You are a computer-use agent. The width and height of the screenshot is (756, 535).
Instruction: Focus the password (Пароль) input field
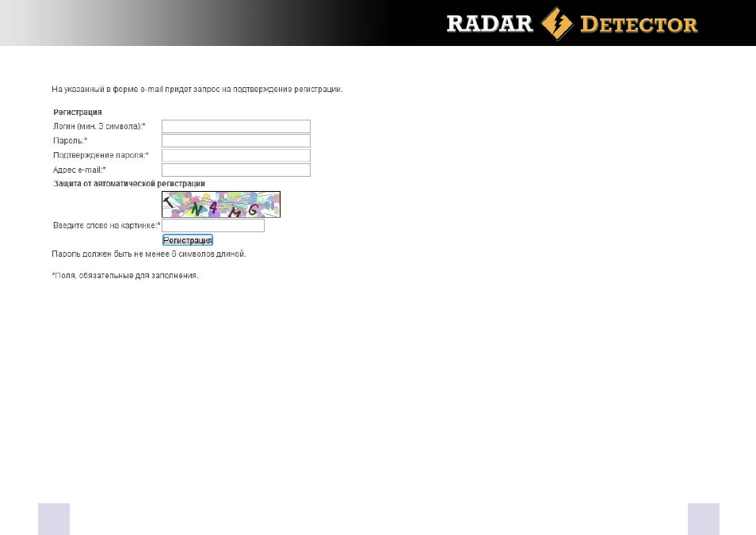236,141
